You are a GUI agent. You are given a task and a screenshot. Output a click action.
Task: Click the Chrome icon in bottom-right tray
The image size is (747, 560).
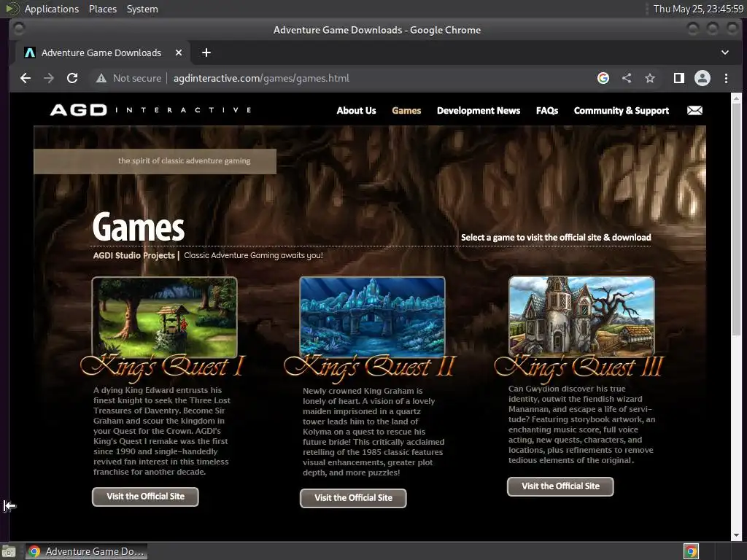[691, 551]
